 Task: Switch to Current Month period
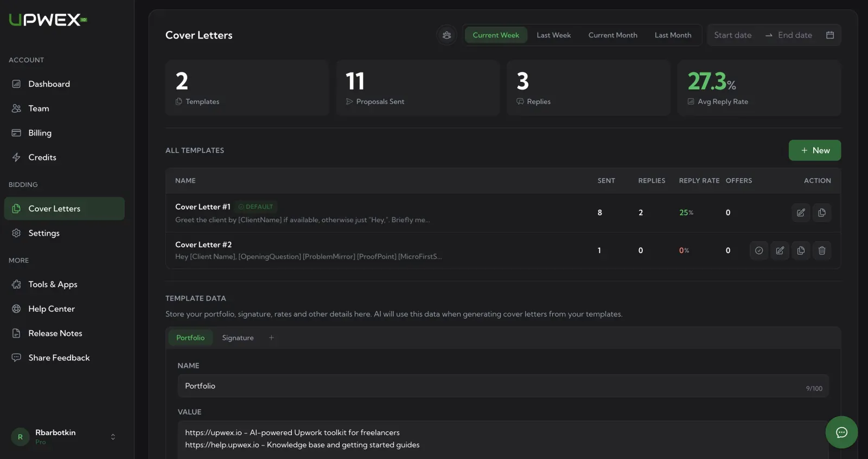click(x=613, y=35)
